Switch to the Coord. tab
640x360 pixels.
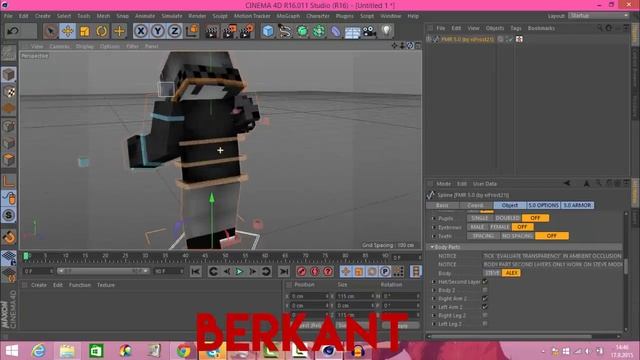coord(476,205)
